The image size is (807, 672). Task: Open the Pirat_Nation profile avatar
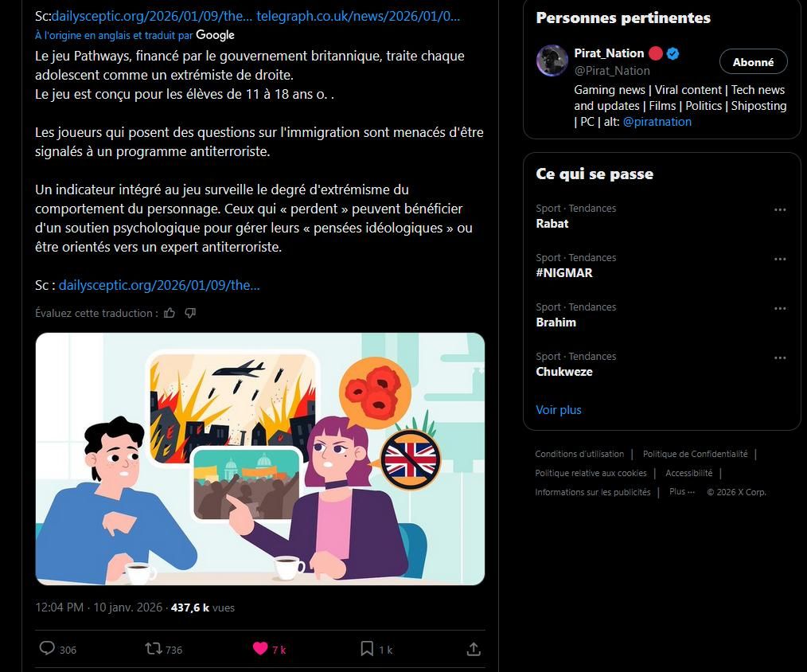pos(552,61)
